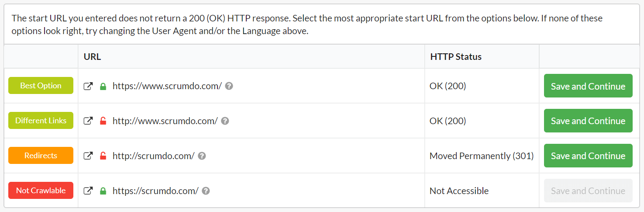Click the red Not Crawlable label
Screen dimensions: 644x212
coord(41,191)
